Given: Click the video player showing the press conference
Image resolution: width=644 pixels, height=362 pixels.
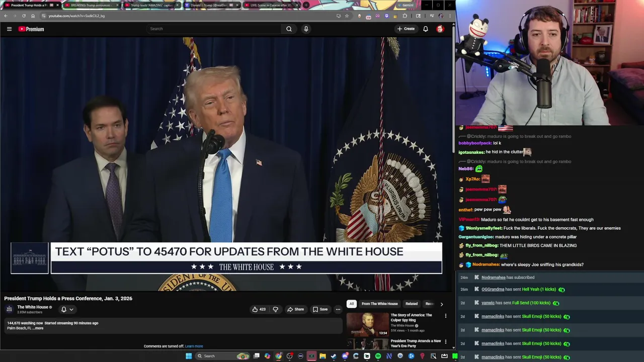Looking at the screenshot, I should click(x=226, y=164).
